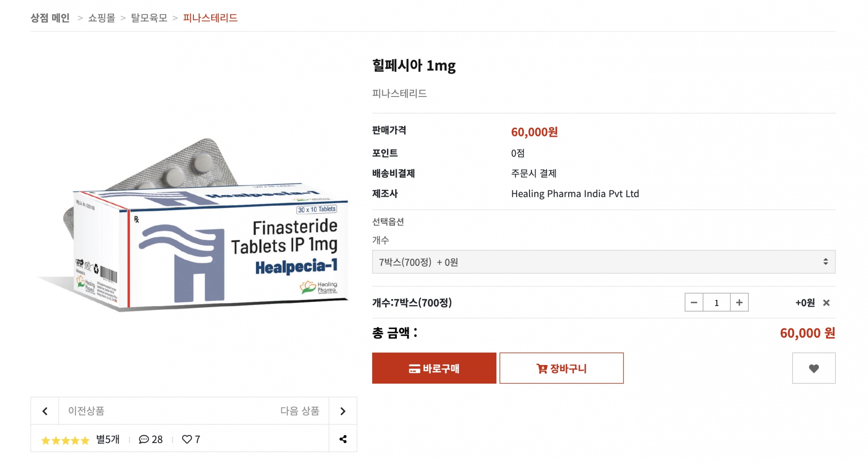
Task: Go to previous product with left arrow
Action: coord(45,411)
